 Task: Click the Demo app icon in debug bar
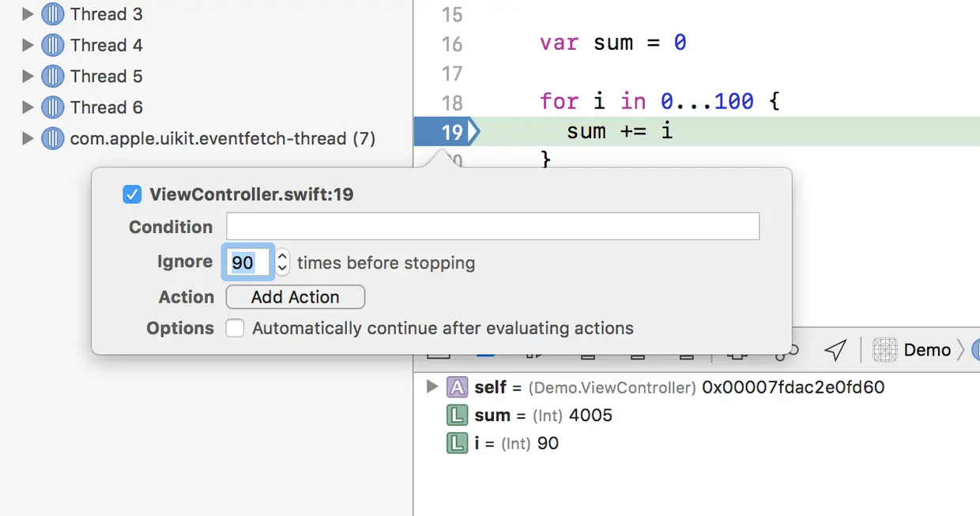[x=885, y=350]
